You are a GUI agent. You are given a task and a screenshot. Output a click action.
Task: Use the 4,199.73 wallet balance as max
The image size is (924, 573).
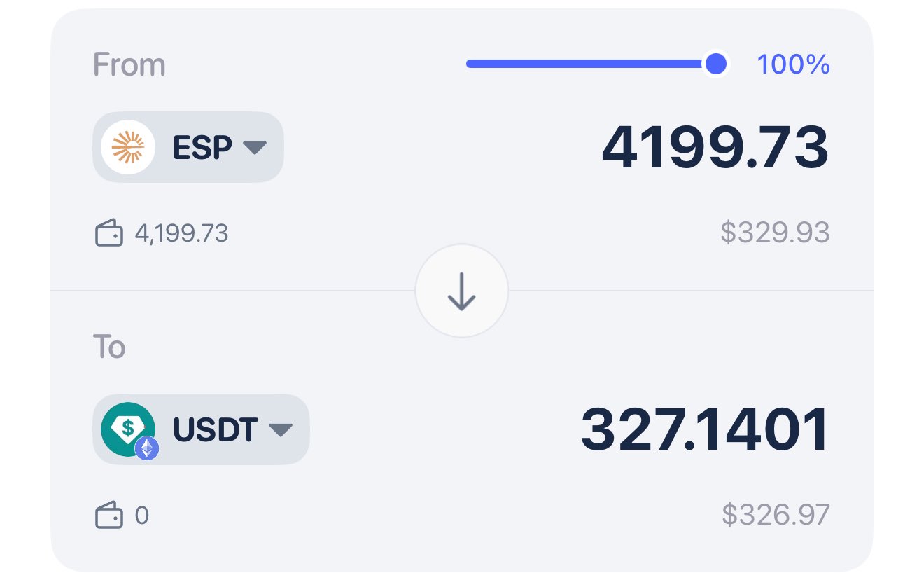click(x=181, y=233)
